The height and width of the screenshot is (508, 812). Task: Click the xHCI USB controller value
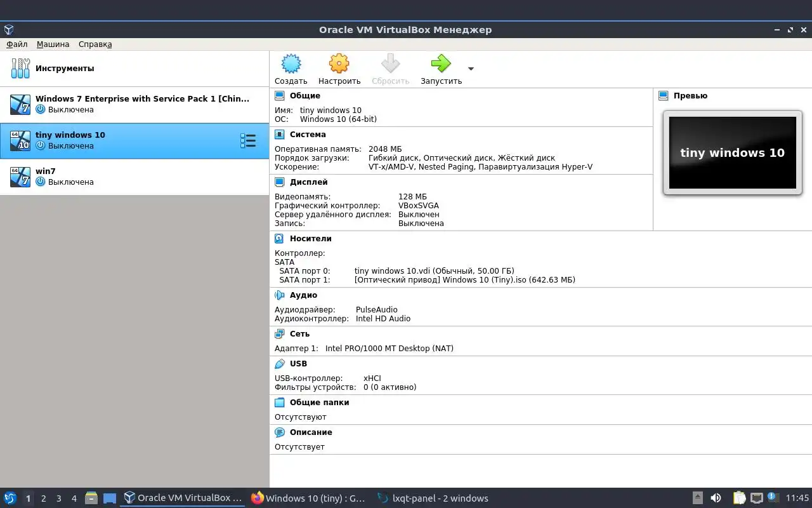(x=372, y=378)
